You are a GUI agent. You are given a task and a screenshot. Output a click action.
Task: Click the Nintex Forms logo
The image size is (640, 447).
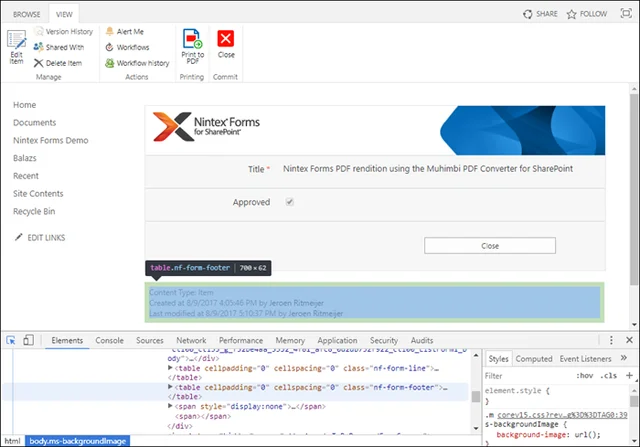click(x=206, y=127)
